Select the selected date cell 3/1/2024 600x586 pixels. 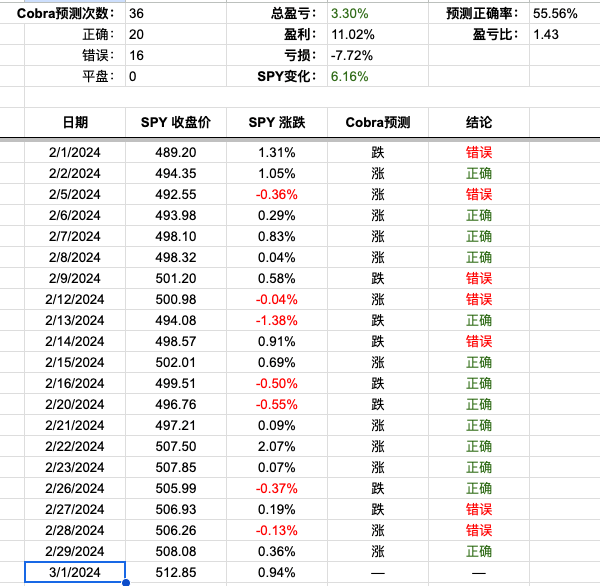[x=75, y=572]
